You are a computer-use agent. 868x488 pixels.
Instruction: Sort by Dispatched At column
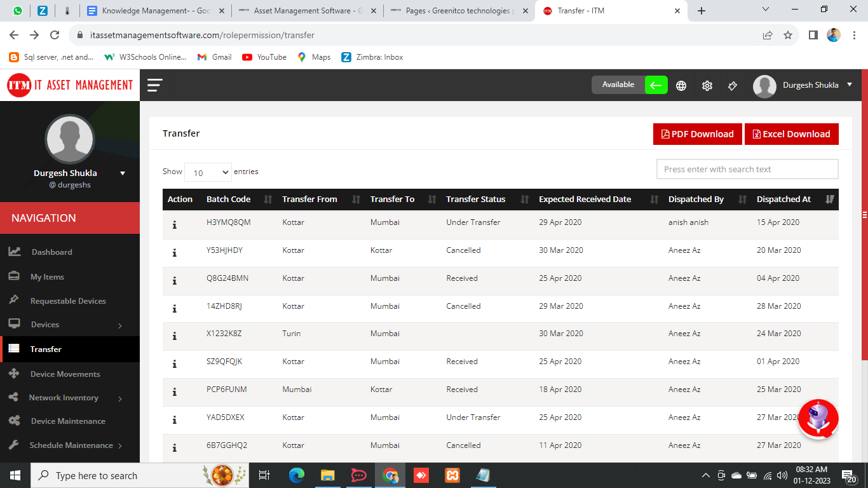tap(795, 200)
